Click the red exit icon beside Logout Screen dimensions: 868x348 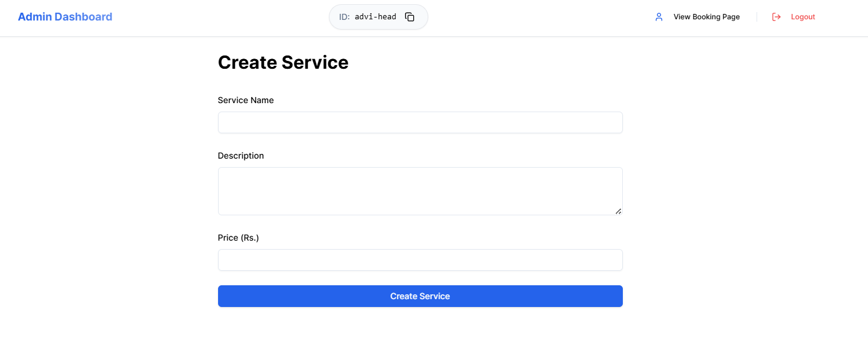[x=776, y=17]
